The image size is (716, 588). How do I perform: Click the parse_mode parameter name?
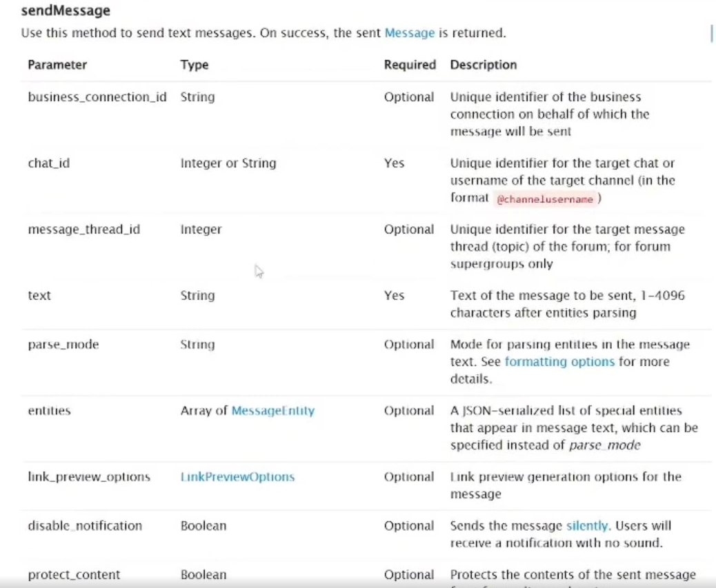[63, 345]
